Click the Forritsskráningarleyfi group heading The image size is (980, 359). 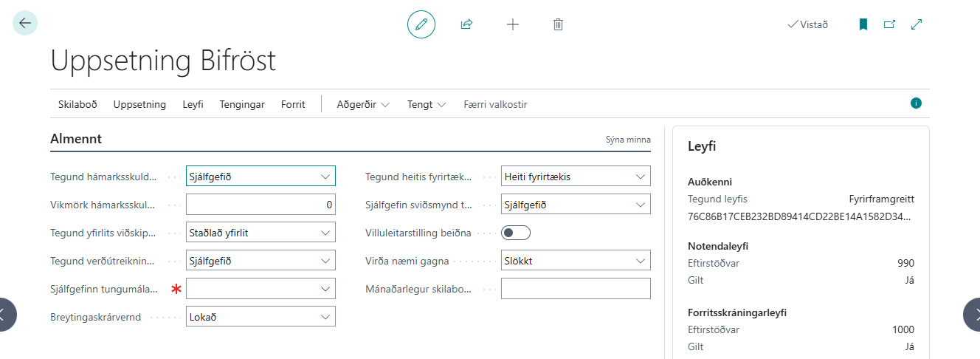click(737, 312)
